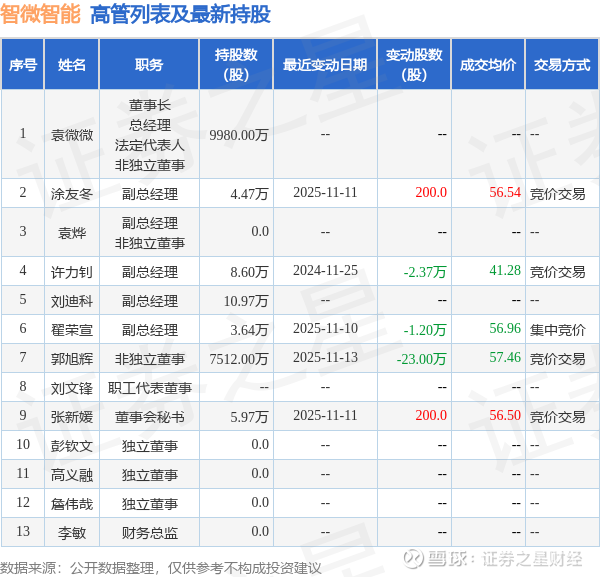
Task: Click the 职务 column header
Action: click(x=149, y=64)
